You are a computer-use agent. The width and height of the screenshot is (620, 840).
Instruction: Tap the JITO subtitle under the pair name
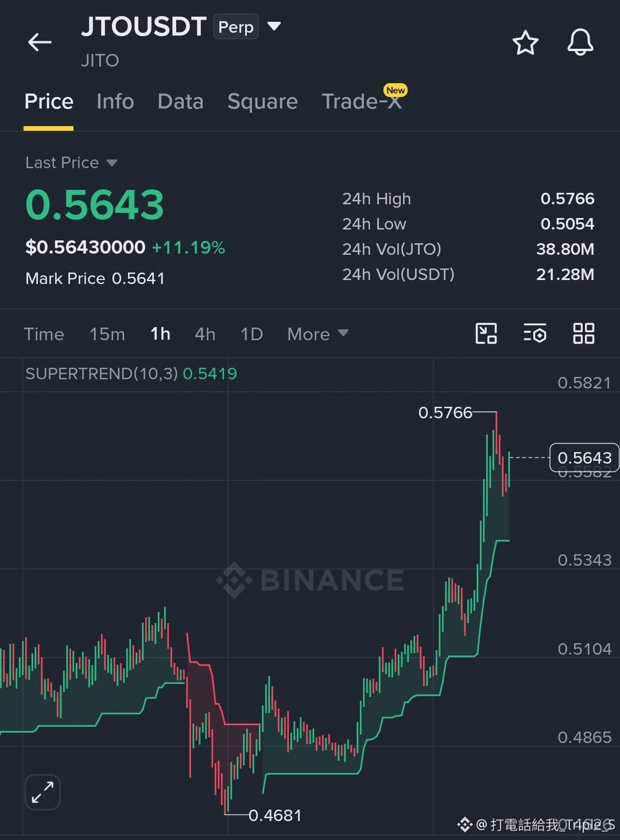click(100, 60)
